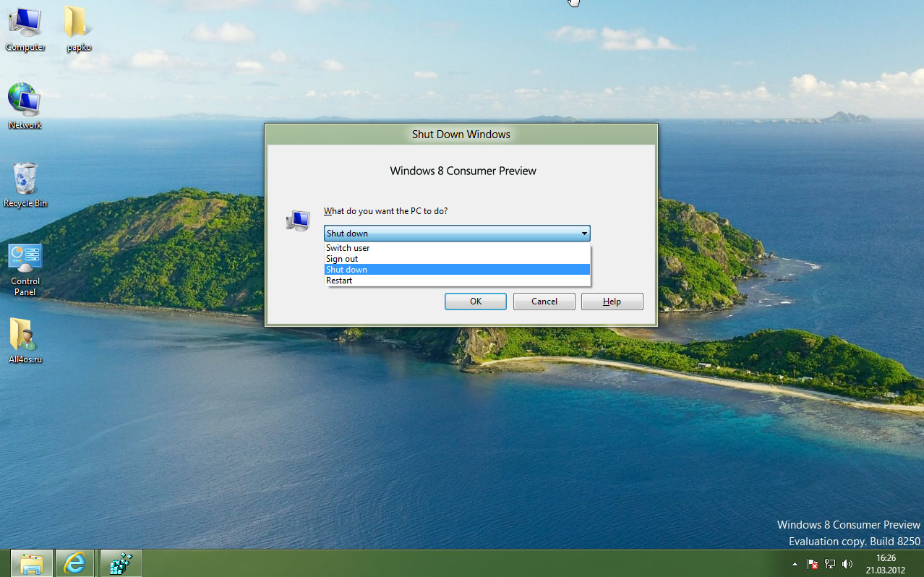The width and height of the screenshot is (924, 577).
Task: Click 'What do you want the PC to do?' label
Action: tap(385, 211)
